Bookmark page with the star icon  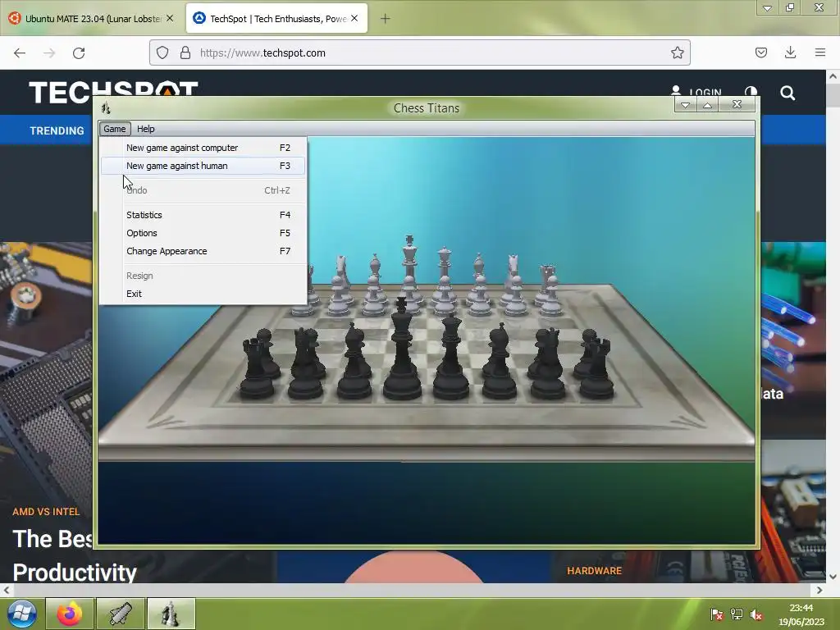click(677, 52)
